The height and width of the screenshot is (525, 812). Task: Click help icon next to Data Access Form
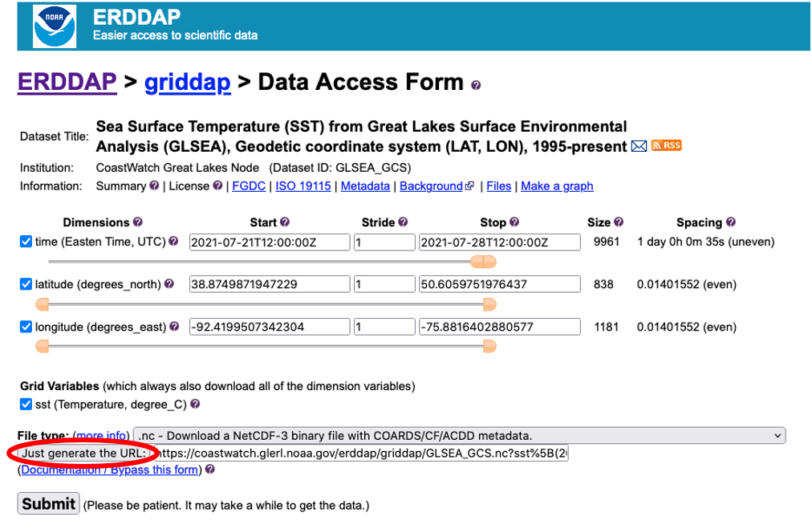pos(476,85)
